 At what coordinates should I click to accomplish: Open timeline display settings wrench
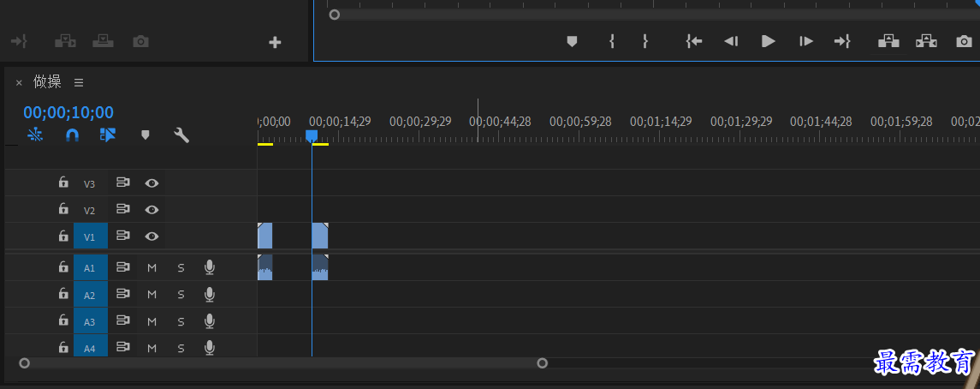coord(181,135)
